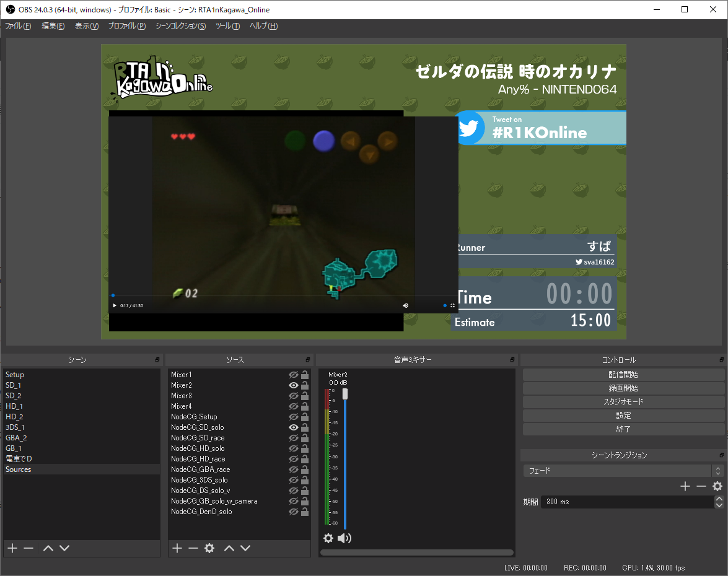Screen dimensions: 728x576
Task: Pop out the Scenes dock panel
Action: pos(157,360)
